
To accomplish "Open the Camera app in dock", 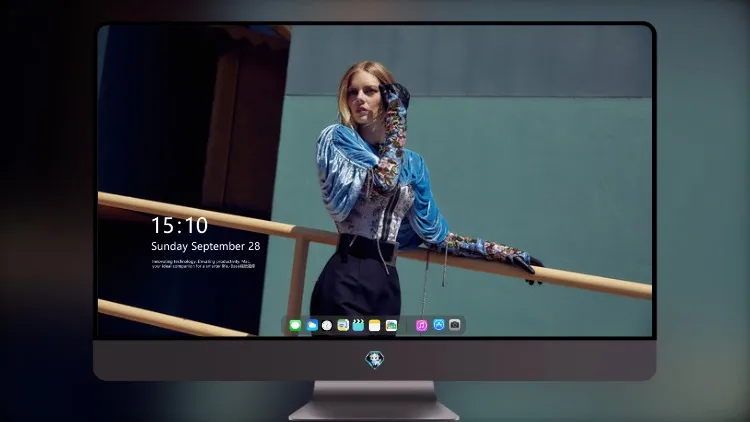I will click(454, 325).
